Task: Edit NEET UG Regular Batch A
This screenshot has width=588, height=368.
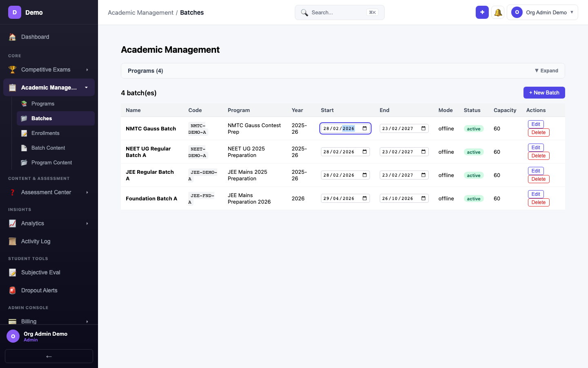Action: tap(536, 148)
